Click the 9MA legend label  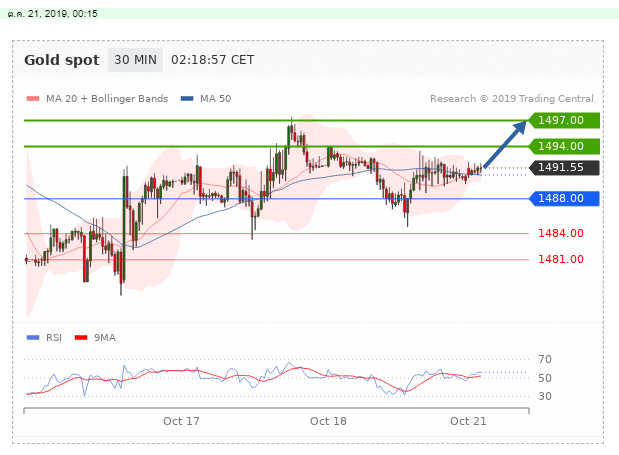pos(105,338)
